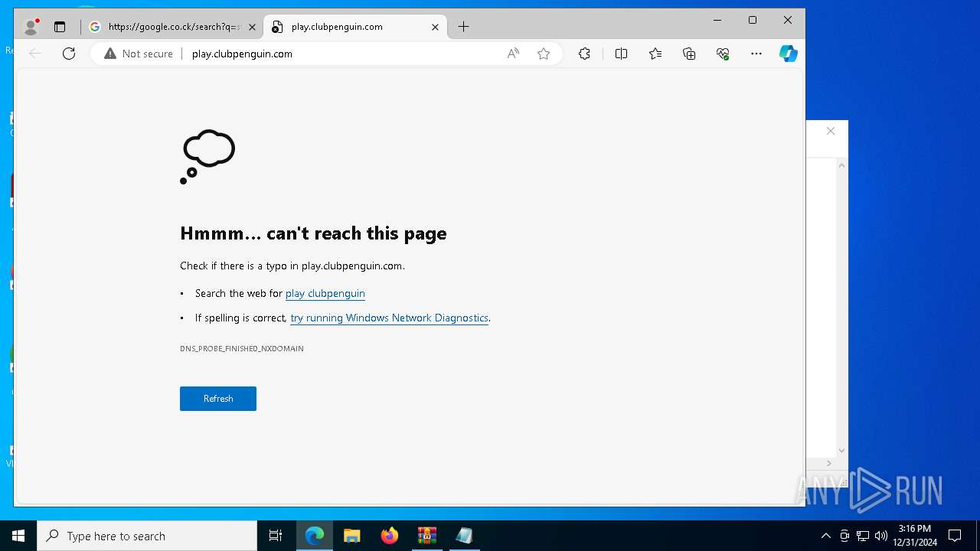980x551 pixels.
Task: Open Task View in taskbar
Action: pyautogui.click(x=276, y=536)
